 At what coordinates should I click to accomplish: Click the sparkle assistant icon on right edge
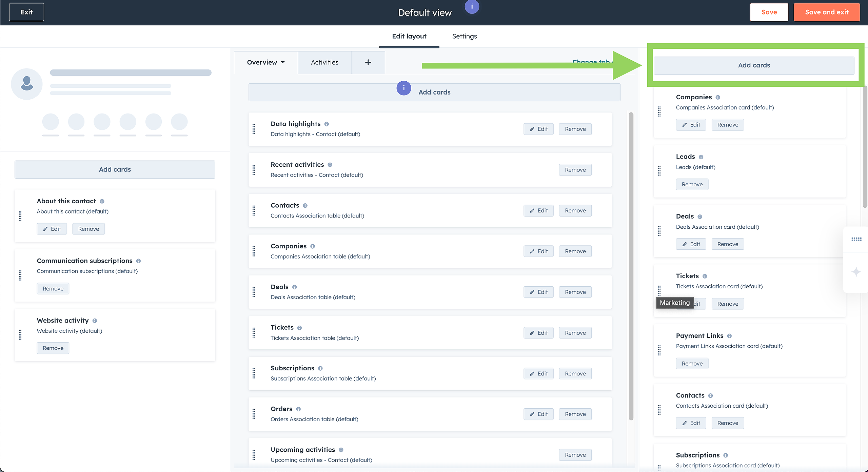pos(856,272)
